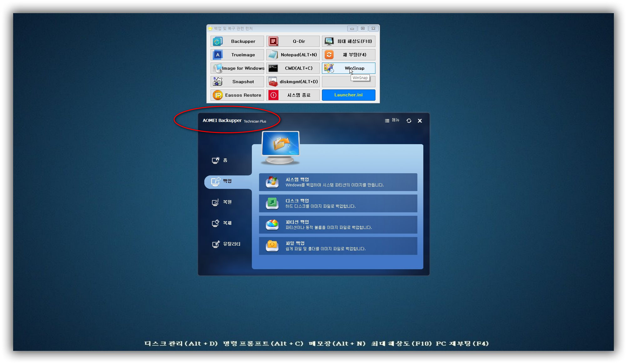Click the Snapshot camera icon
The height and width of the screenshot is (364, 627).
[x=217, y=82]
